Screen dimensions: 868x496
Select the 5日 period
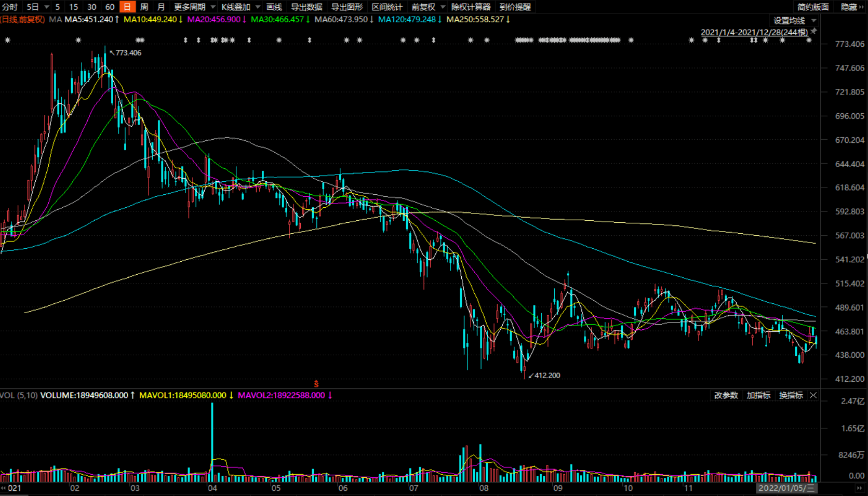tap(33, 7)
